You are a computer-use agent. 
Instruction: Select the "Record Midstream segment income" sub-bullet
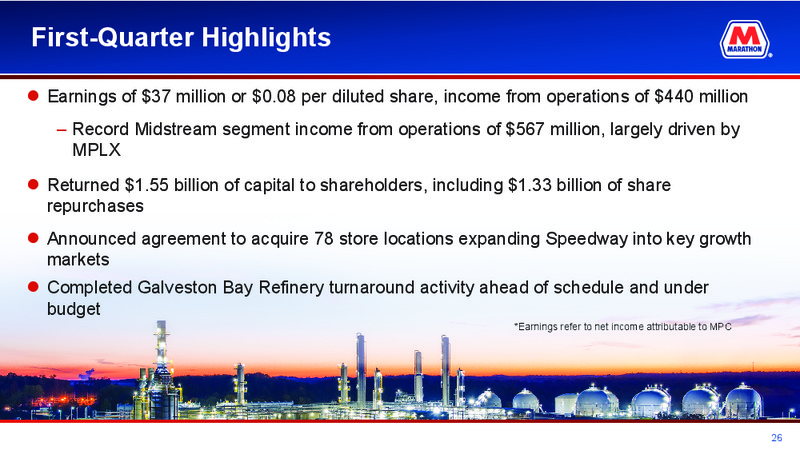406,139
